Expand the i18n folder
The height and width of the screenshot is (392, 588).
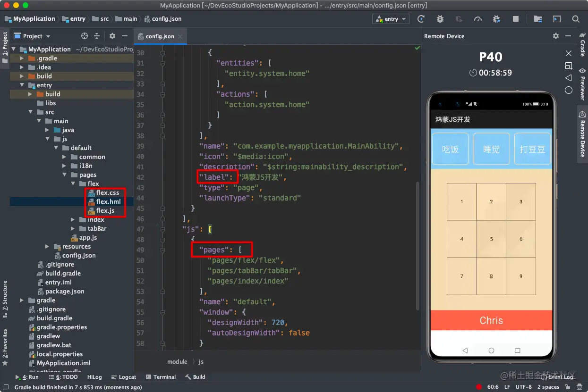64,166
